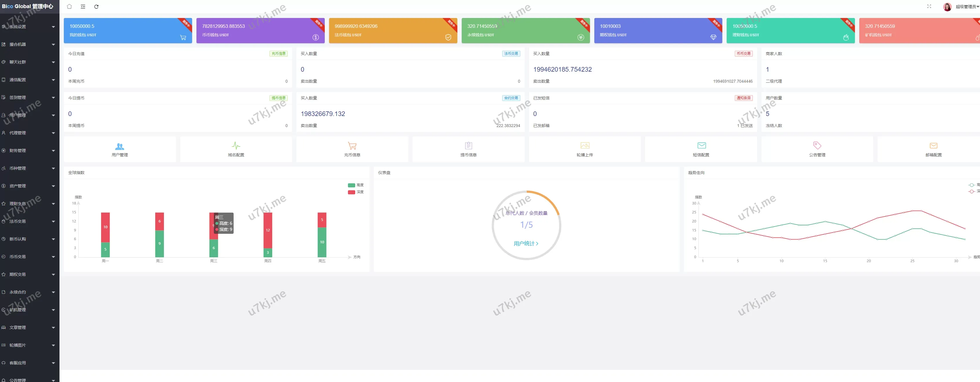The width and height of the screenshot is (980, 382).
Task: Click the blue 我的钱包 USDT card
Action: pos(127,30)
